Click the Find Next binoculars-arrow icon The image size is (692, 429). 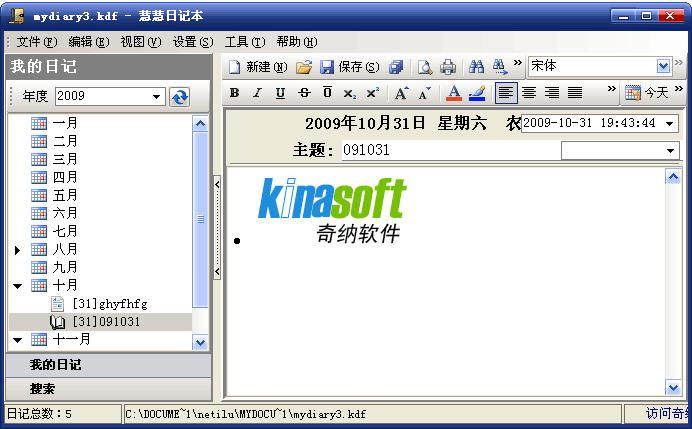(x=500, y=67)
